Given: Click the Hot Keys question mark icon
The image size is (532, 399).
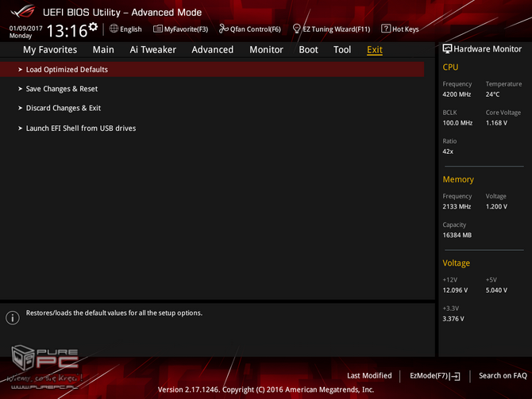Looking at the screenshot, I should [386, 29].
